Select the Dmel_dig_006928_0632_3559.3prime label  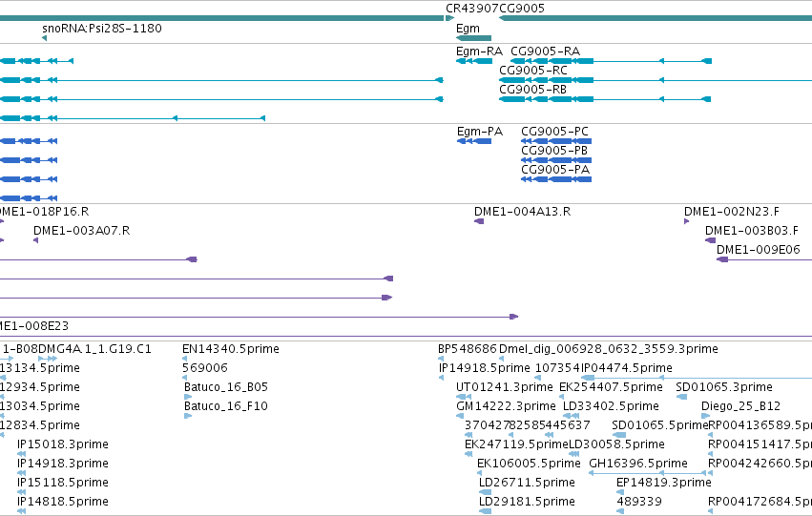[x=609, y=349]
